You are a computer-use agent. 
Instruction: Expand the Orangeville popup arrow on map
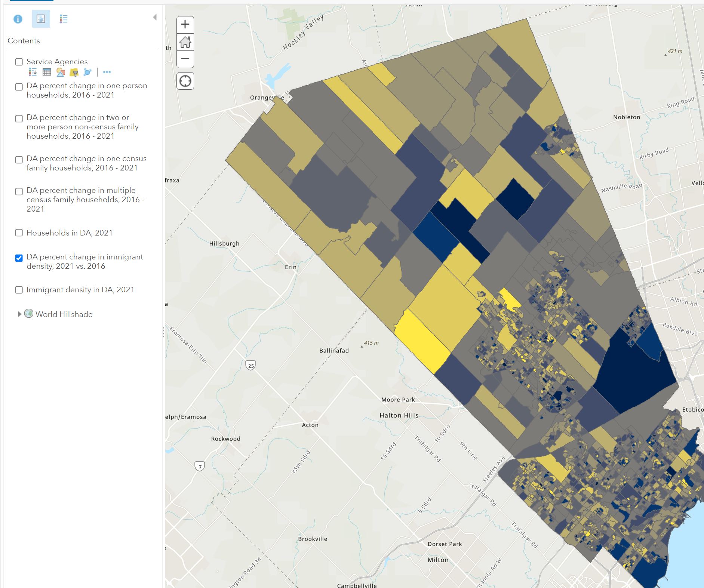click(x=289, y=96)
